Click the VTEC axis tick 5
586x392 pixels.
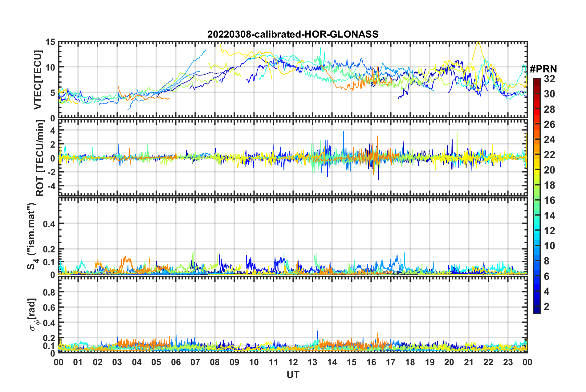point(53,93)
